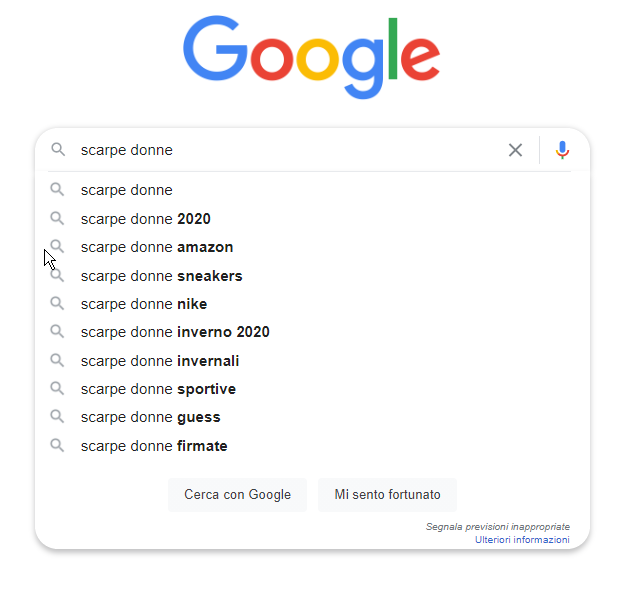This screenshot has height=589, width=644.
Task: Click magnifier icon beside 'scarpe donne invernali'
Action: pyautogui.click(x=57, y=360)
